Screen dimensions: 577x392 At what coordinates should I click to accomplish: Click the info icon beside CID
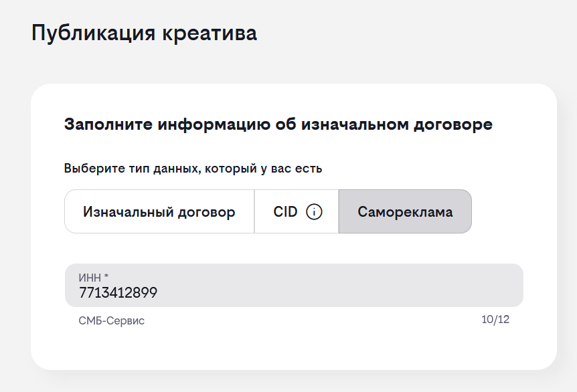pos(314,212)
